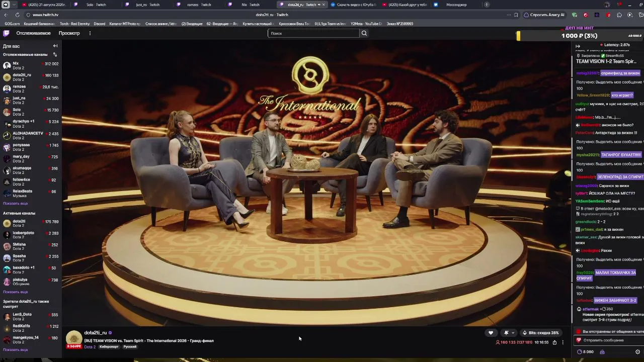Open Bits: скидка 28% offer
This screenshot has height=362, width=644.
pos(540,332)
